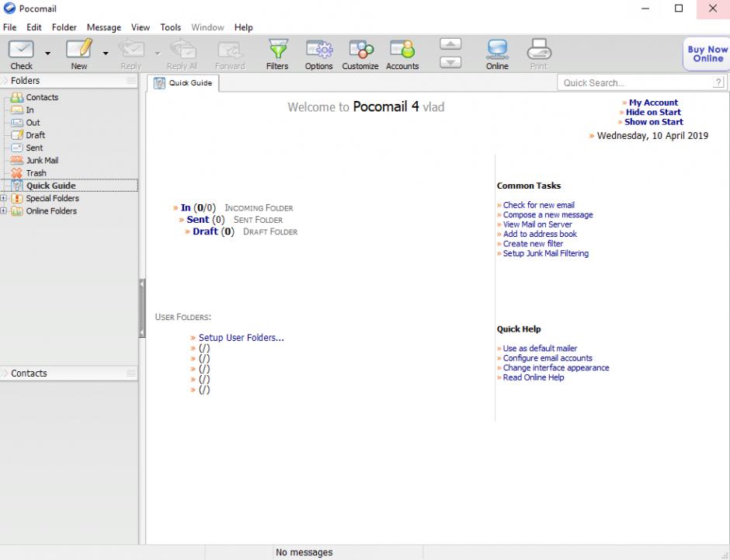Click Check for new email link

click(x=539, y=205)
